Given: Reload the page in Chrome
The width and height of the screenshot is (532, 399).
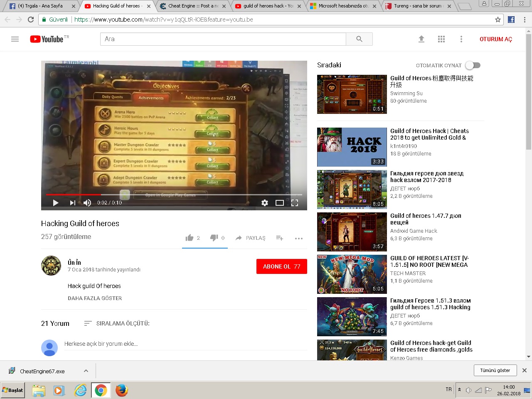Looking at the screenshot, I should point(31,20).
